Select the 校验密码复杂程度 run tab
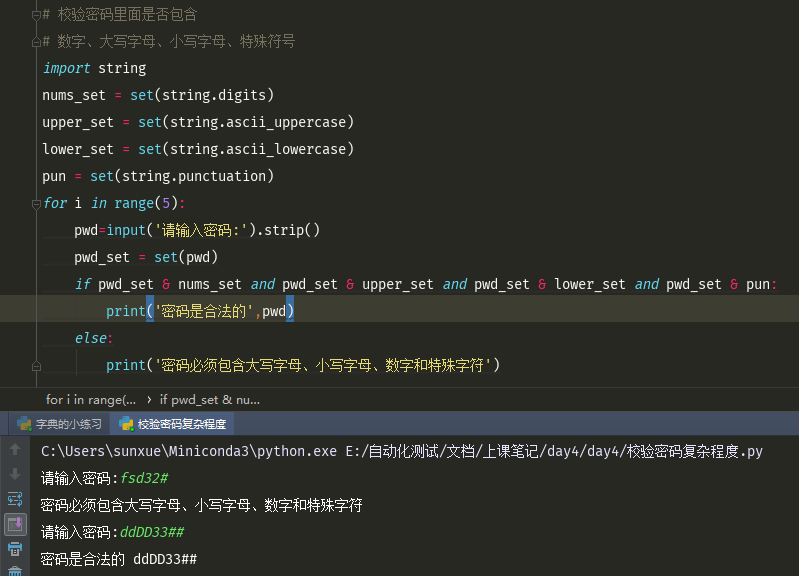The width and height of the screenshot is (799, 576). (x=182, y=424)
